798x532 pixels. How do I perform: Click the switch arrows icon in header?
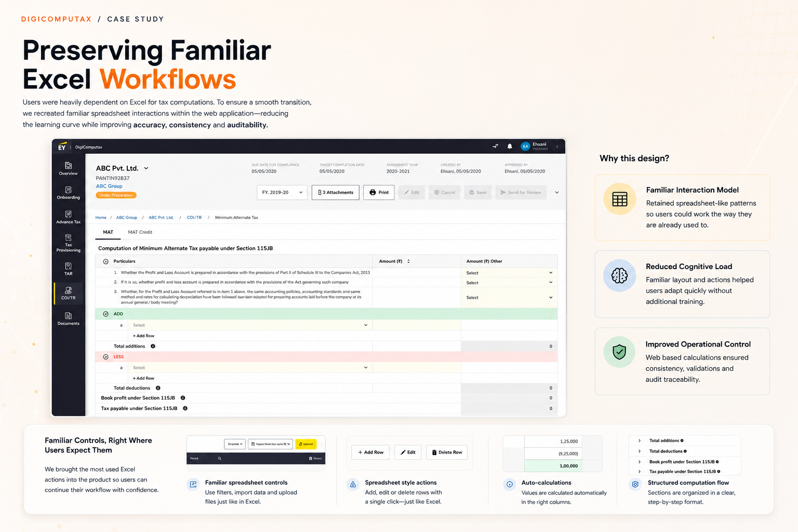click(x=495, y=147)
